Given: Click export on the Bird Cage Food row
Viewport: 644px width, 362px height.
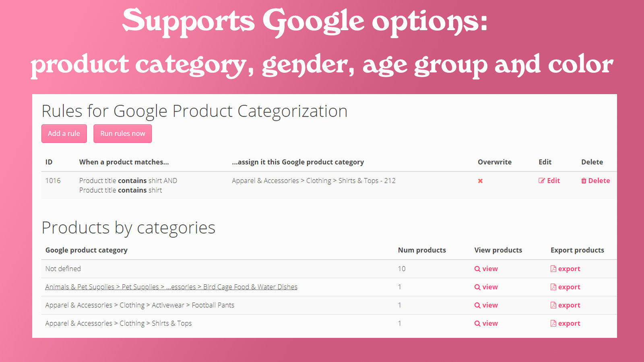Looking at the screenshot, I should point(566,287).
